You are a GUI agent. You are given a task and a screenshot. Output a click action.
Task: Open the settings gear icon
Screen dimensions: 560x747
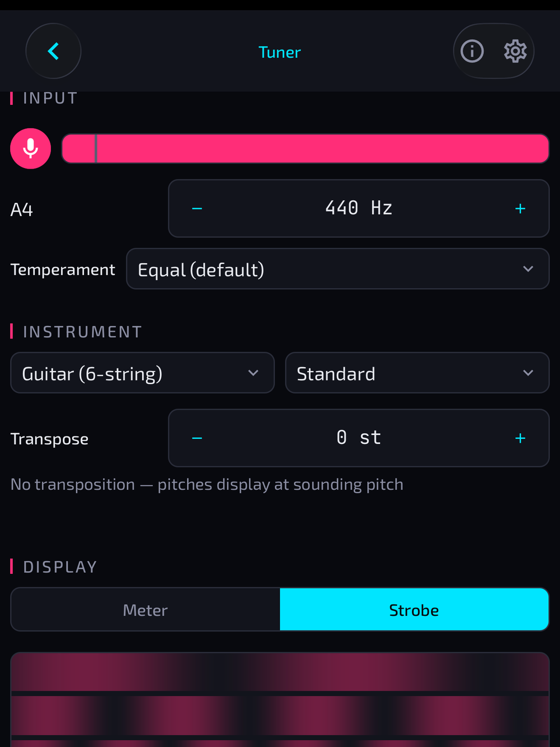515,51
